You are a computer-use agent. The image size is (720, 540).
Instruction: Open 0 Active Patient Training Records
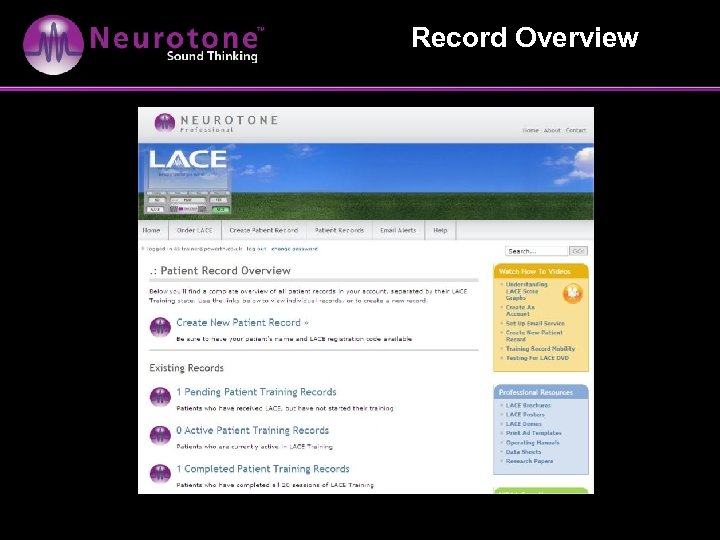coord(253,430)
